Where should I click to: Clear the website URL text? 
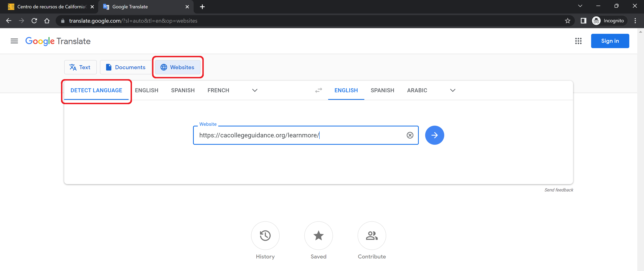pyautogui.click(x=410, y=135)
